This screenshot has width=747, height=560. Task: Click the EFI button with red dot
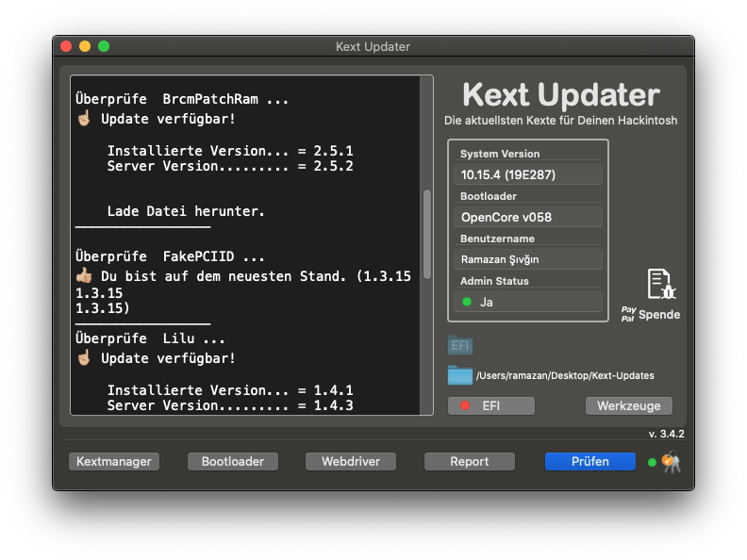(491, 405)
